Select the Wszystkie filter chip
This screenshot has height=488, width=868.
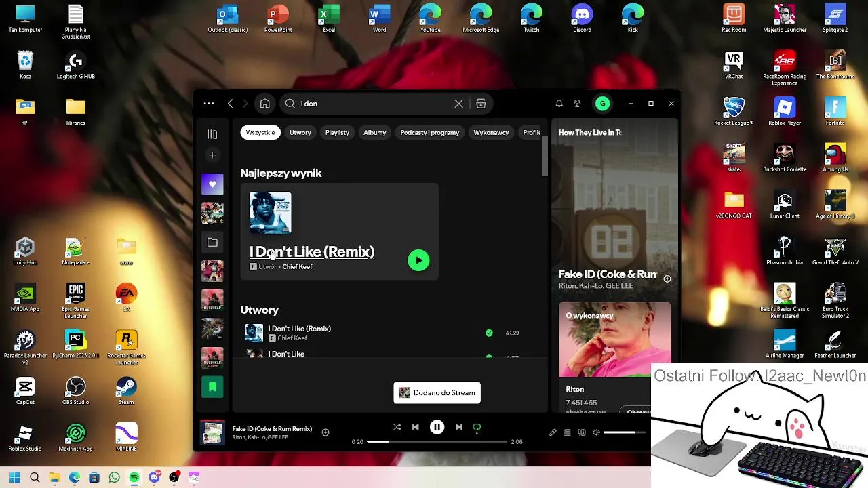click(x=260, y=133)
